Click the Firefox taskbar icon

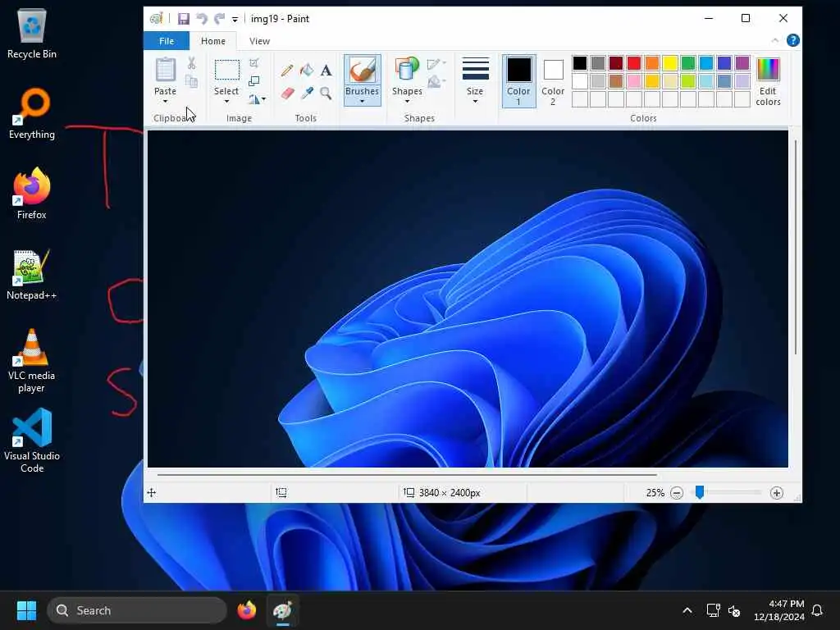246,610
